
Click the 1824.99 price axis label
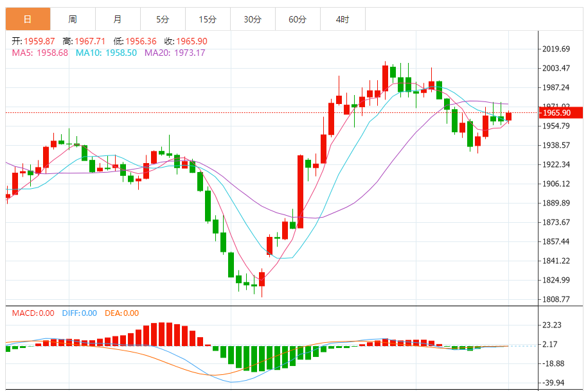(556, 280)
